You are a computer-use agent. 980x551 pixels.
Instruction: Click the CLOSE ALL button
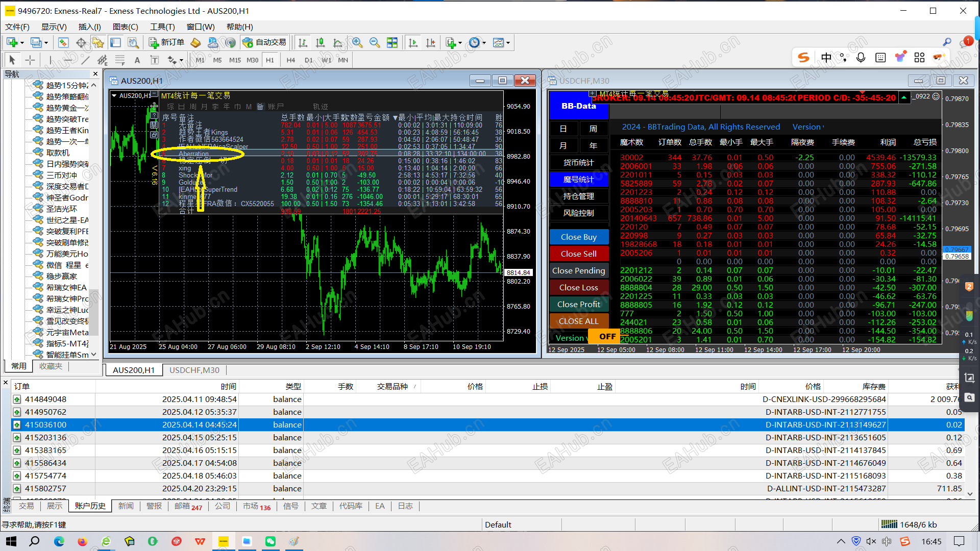(579, 321)
